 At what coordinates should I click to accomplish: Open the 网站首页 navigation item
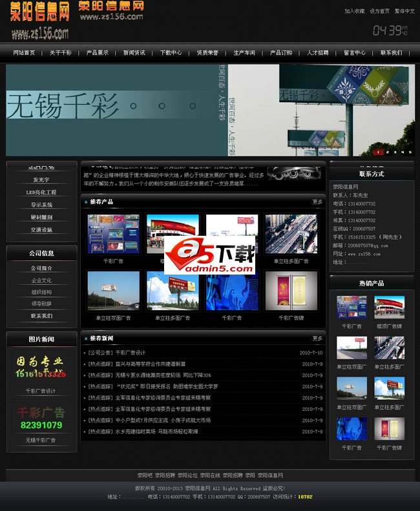24,53
